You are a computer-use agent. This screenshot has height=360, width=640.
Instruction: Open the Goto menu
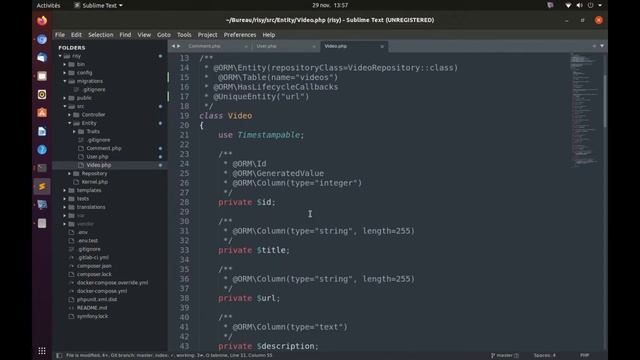coord(164,35)
